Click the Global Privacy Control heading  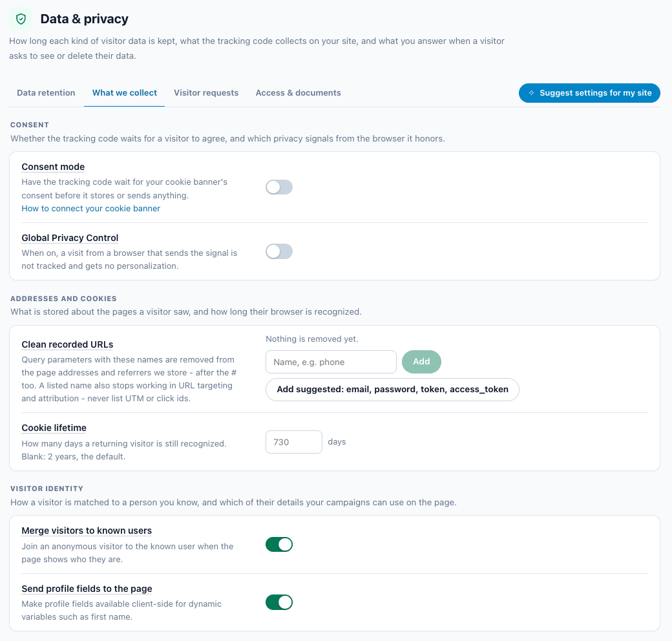[x=70, y=238]
